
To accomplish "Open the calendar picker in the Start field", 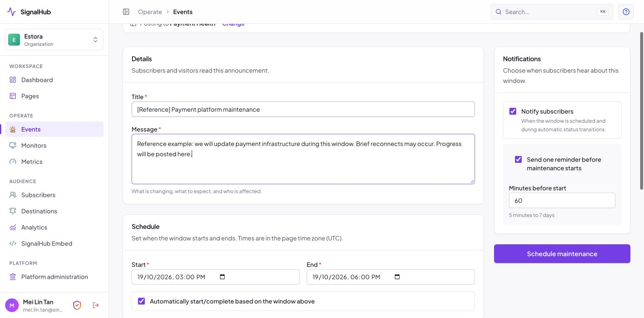I will [x=222, y=277].
